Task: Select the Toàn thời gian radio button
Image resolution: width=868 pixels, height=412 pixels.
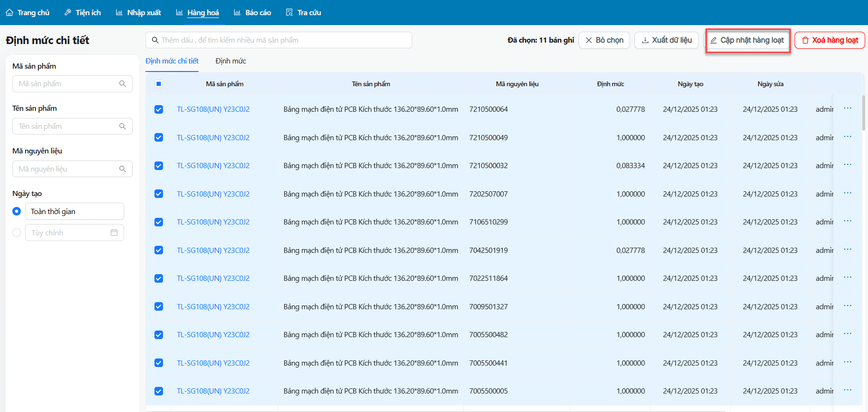Action: pyautogui.click(x=17, y=211)
